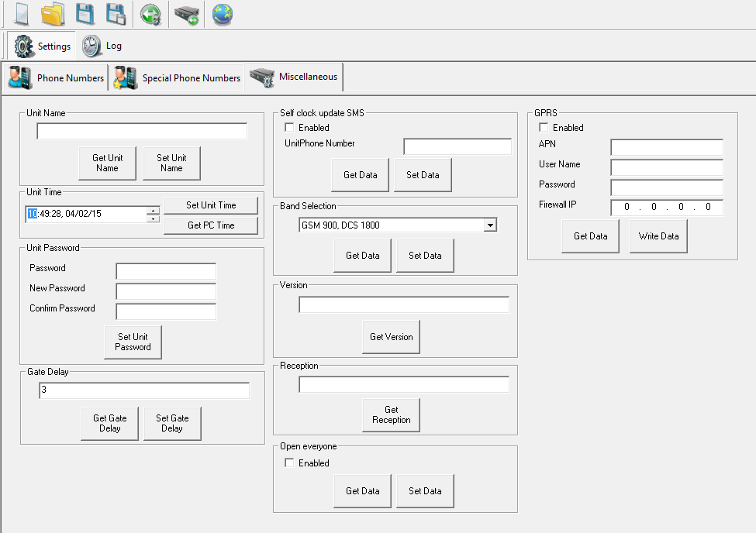This screenshot has height=533, width=756.
Task: Click the green arrow with gear icon
Action: pos(150,14)
